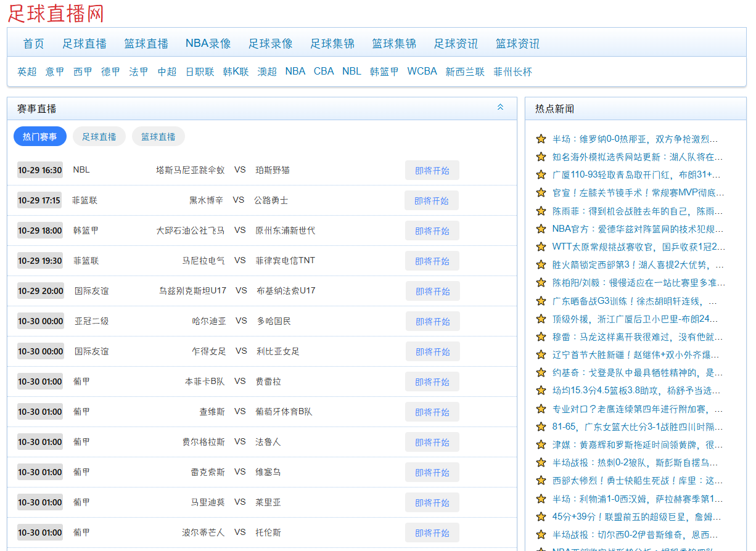Click the 足球直播网 site logo title

pos(56,13)
